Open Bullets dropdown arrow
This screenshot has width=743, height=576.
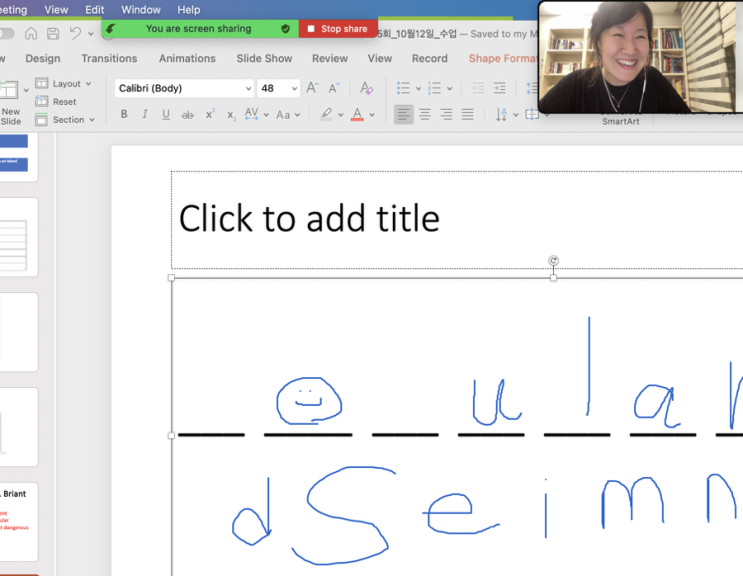(418, 89)
